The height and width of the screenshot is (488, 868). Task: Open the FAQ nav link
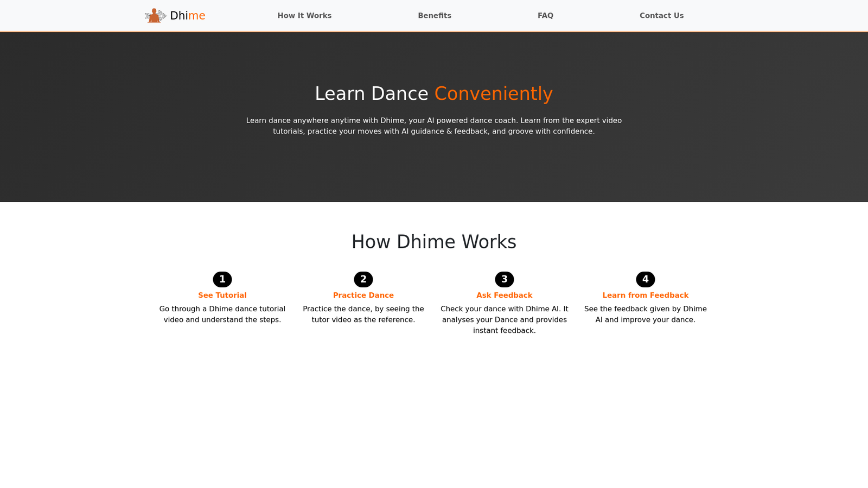545,16
